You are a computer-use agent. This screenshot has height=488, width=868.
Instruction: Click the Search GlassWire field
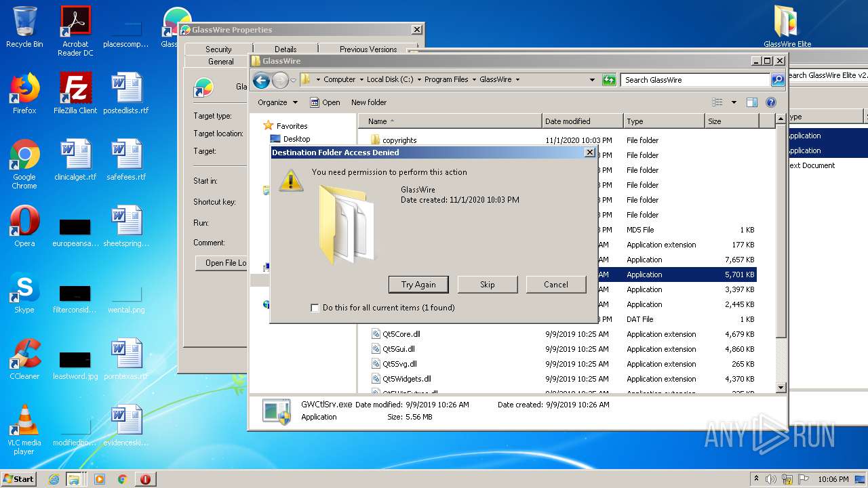(x=695, y=80)
